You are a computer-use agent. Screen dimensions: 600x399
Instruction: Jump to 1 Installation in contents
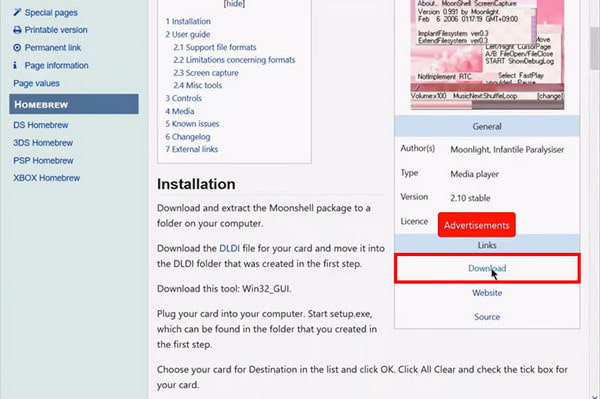pos(188,21)
